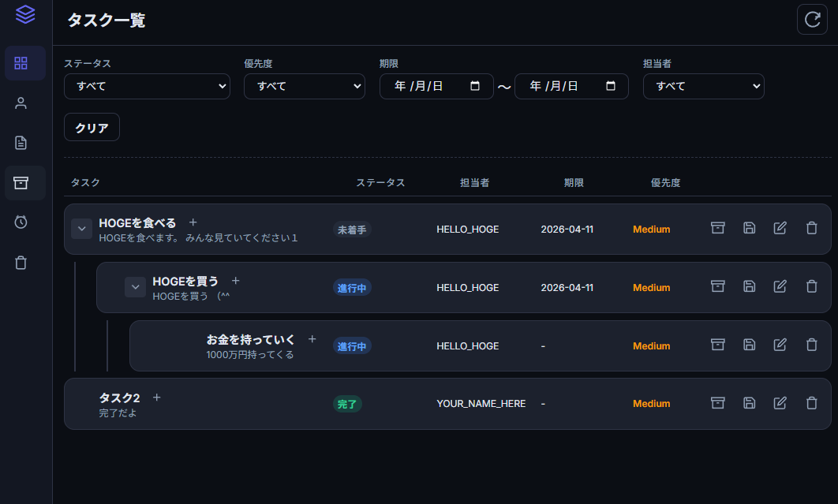Click the 担当者 column header

point(474,182)
